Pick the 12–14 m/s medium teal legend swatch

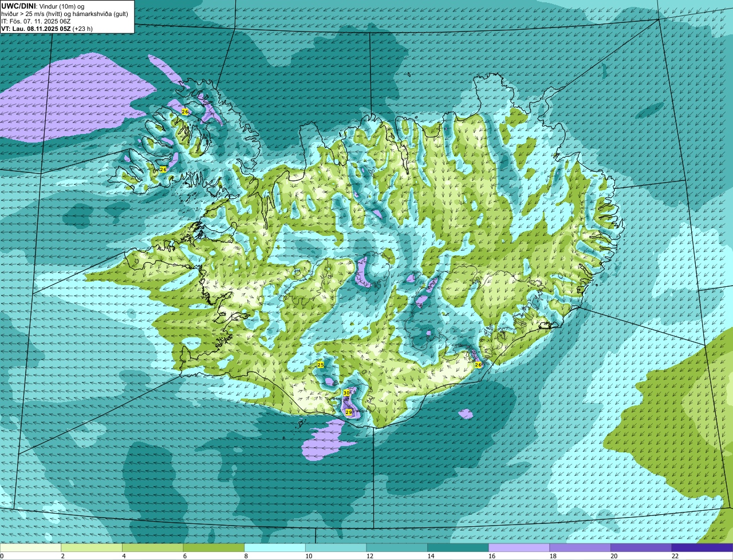coord(397,547)
